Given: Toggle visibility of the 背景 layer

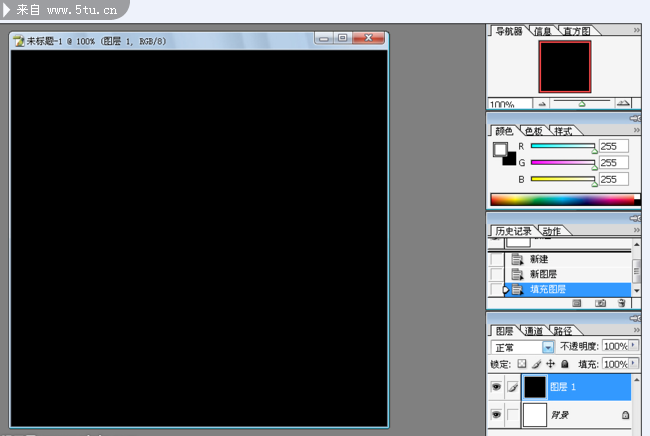Looking at the screenshot, I should pyautogui.click(x=496, y=414).
